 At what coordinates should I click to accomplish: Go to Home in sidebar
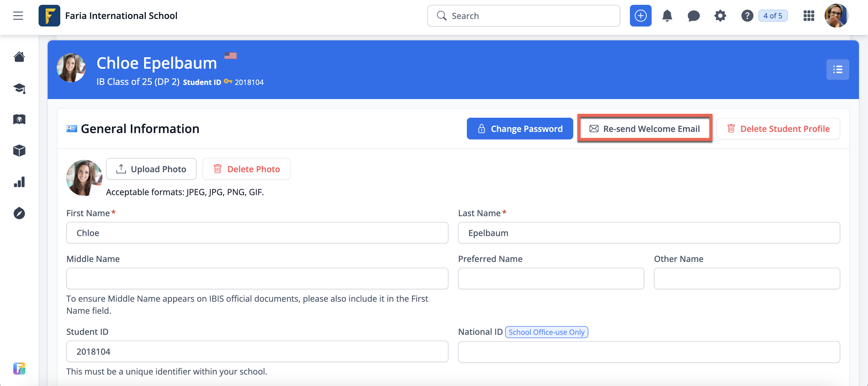(19, 57)
